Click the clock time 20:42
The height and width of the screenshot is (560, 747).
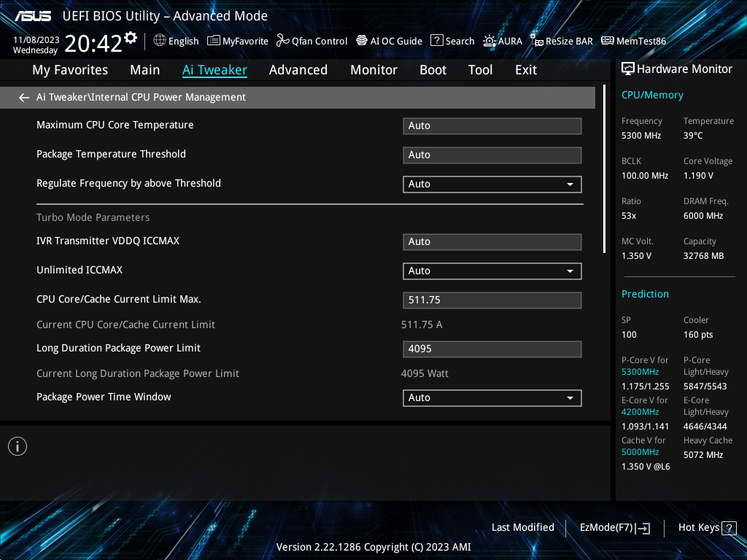coord(93,44)
